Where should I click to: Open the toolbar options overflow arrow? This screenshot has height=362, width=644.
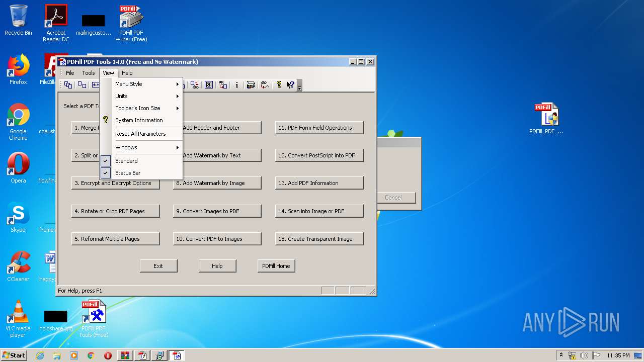pyautogui.click(x=300, y=85)
